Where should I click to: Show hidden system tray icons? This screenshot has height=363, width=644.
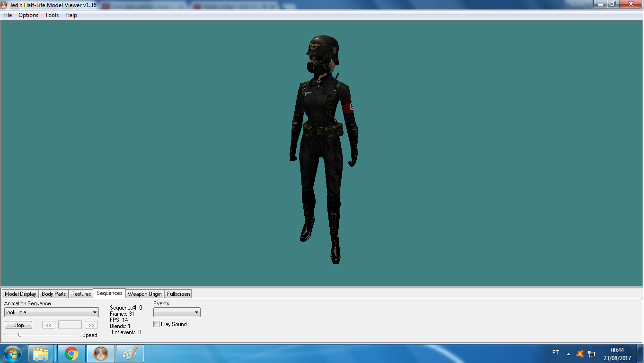pos(568,354)
